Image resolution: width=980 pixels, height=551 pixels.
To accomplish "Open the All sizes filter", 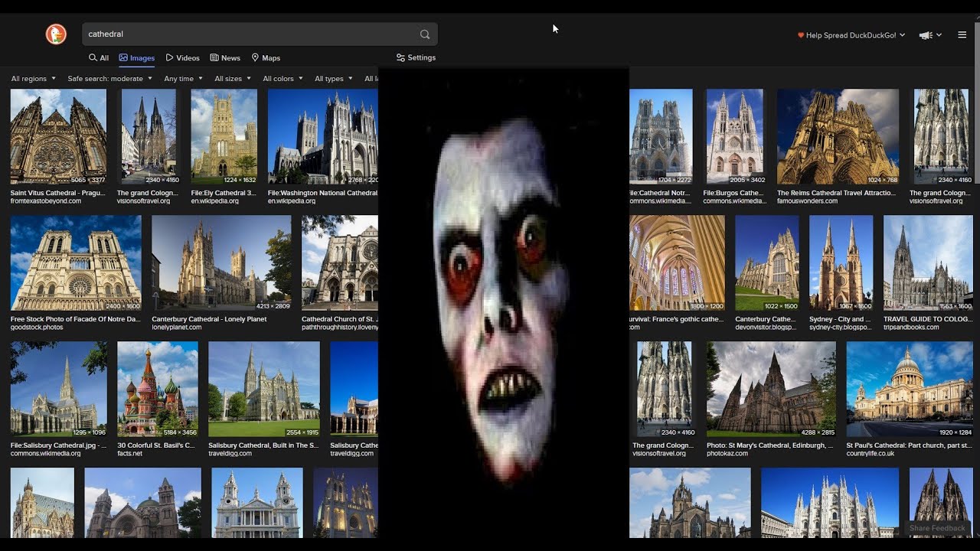I will click(231, 78).
